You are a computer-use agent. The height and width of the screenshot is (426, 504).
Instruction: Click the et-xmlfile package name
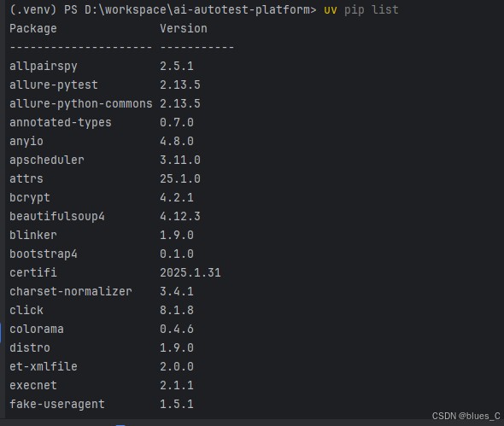[44, 367]
